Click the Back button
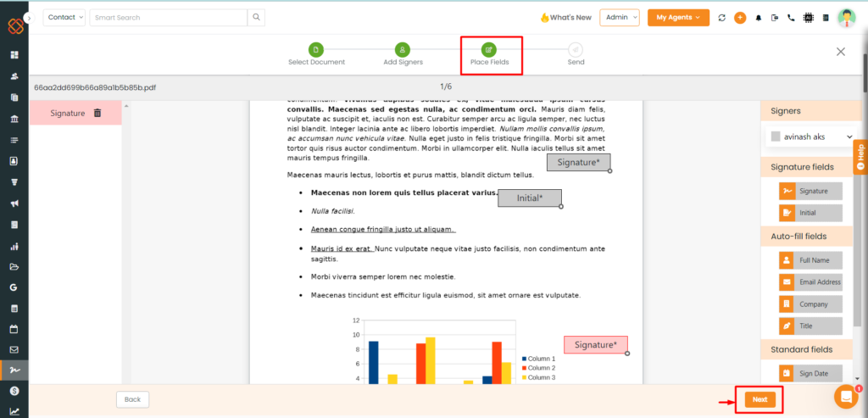Image resolution: width=868 pixels, height=418 pixels. coord(132,399)
